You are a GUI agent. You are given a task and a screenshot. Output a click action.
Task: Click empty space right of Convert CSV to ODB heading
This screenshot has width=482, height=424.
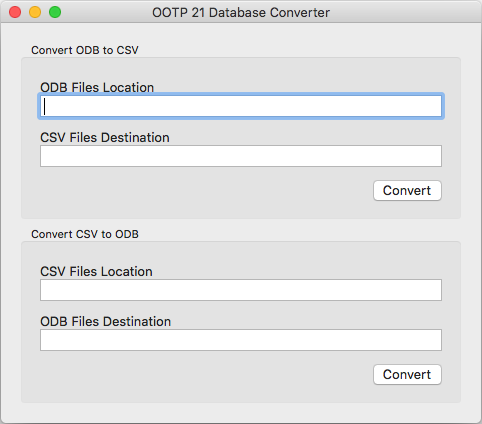pos(300,234)
